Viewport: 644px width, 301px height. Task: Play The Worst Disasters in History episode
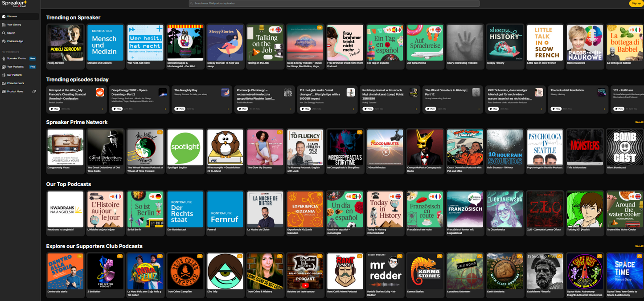[431, 109]
